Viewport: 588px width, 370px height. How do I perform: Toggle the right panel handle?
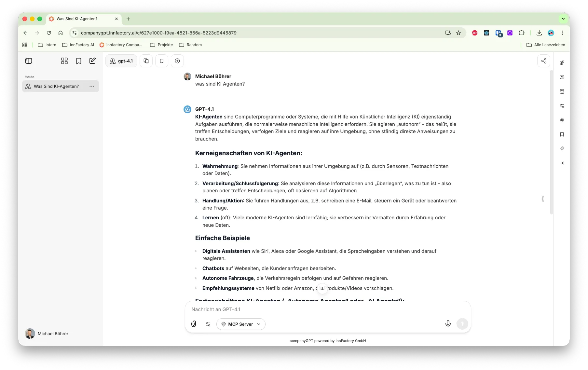point(543,199)
